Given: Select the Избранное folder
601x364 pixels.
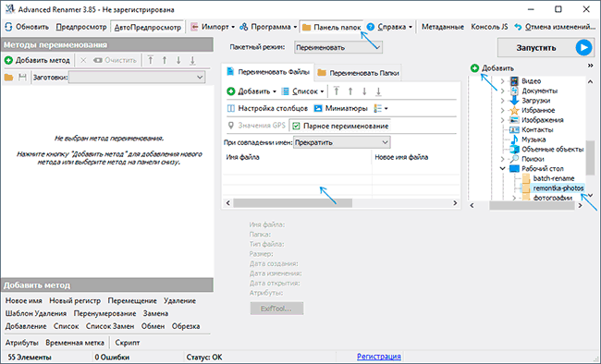Looking at the screenshot, I should point(538,110).
